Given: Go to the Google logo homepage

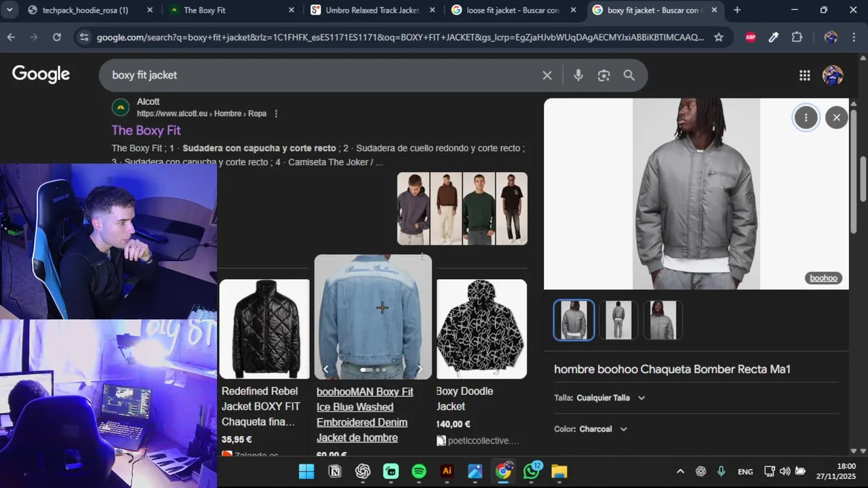Looking at the screenshot, I should pyautogui.click(x=41, y=75).
